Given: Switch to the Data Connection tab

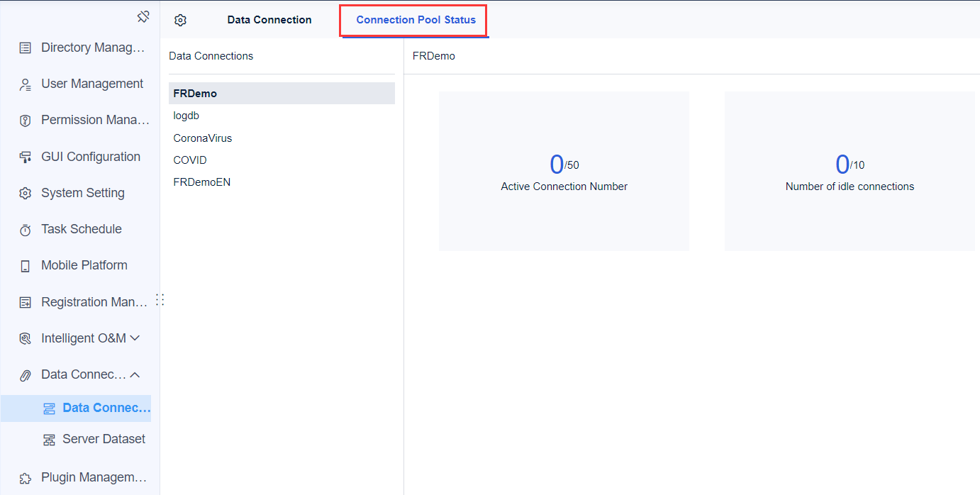Looking at the screenshot, I should (269, 20).
